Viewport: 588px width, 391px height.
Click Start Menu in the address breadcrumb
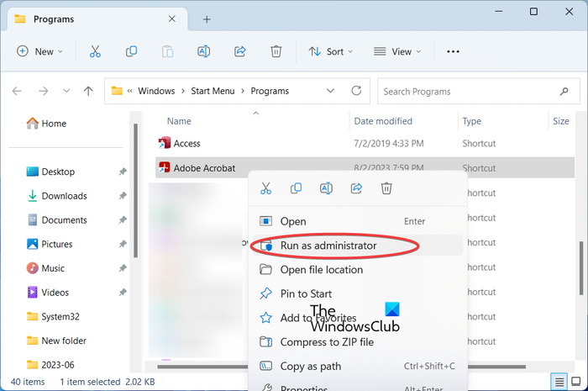click(213, 91)
